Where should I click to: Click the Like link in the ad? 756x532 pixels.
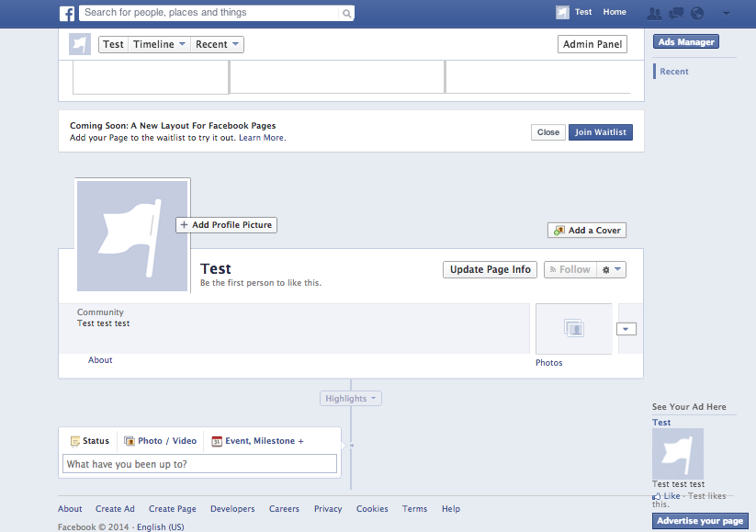point(671,496)
